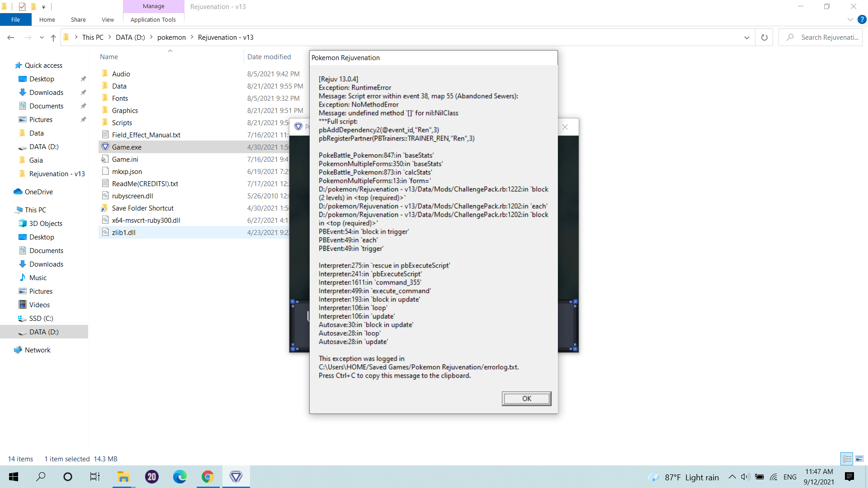
Task: Expand the ribbon with the chevron
Action: 850,19
